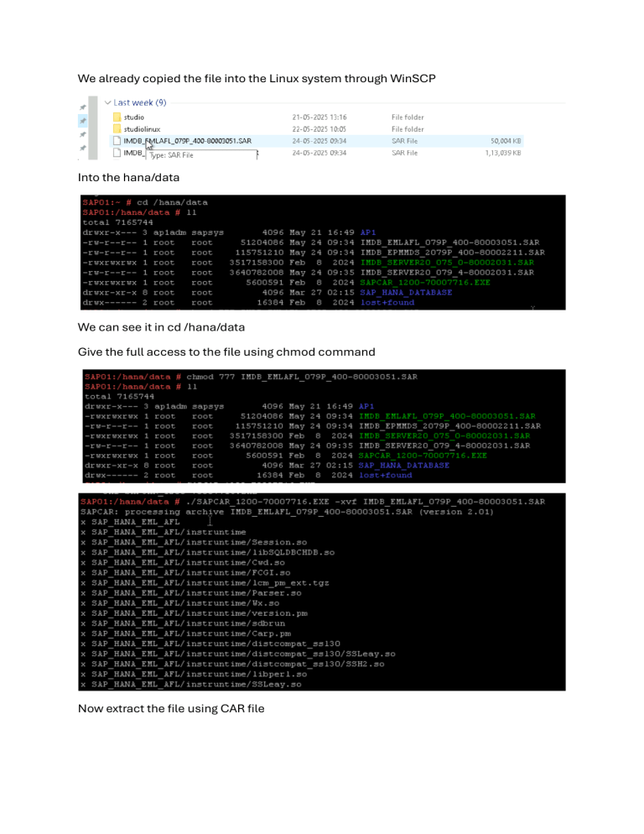Click the third pin icon from the top
The height and width of the screenshot is (834, 644).
pos(82,134)
